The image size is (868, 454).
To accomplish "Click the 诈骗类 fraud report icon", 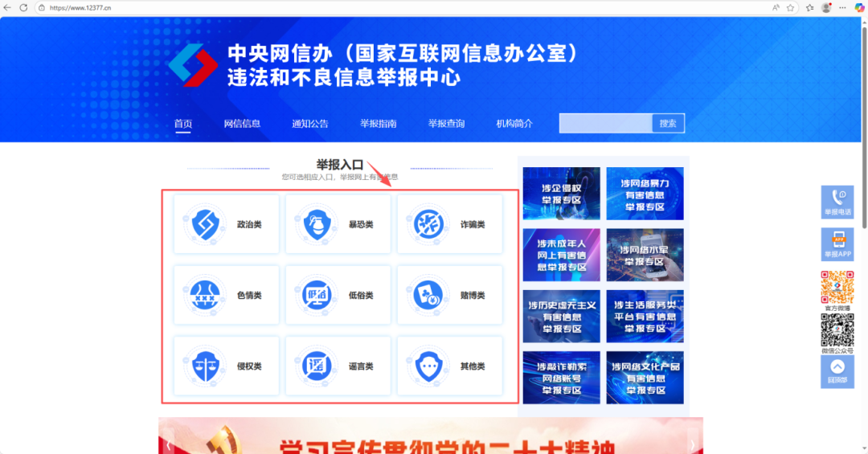I will 428,224.
